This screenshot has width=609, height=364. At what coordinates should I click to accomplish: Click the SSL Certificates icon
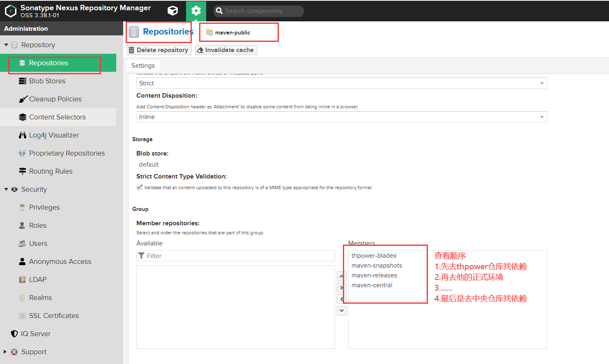pos(22,316)
